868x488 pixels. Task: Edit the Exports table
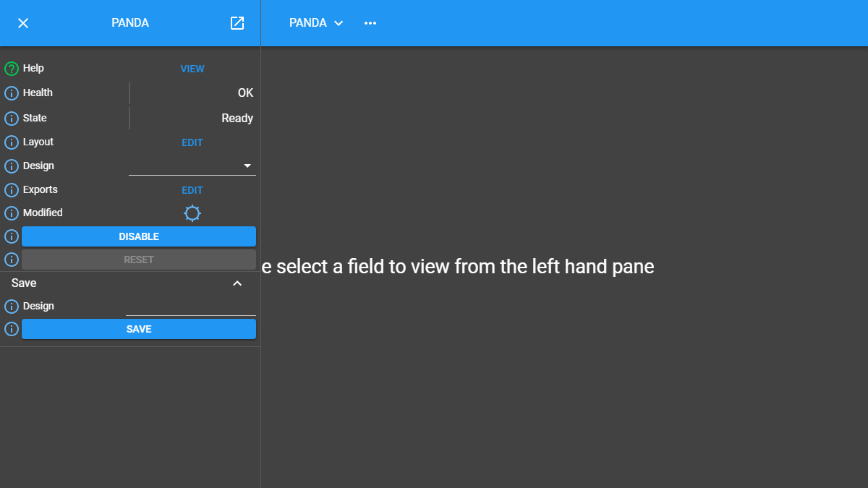point(192,190)
